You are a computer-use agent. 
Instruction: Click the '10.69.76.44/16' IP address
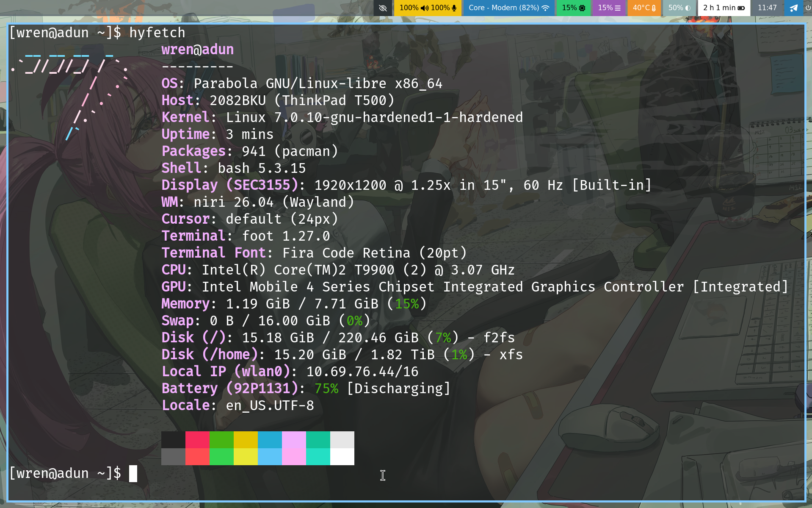(x=362, y=372)
